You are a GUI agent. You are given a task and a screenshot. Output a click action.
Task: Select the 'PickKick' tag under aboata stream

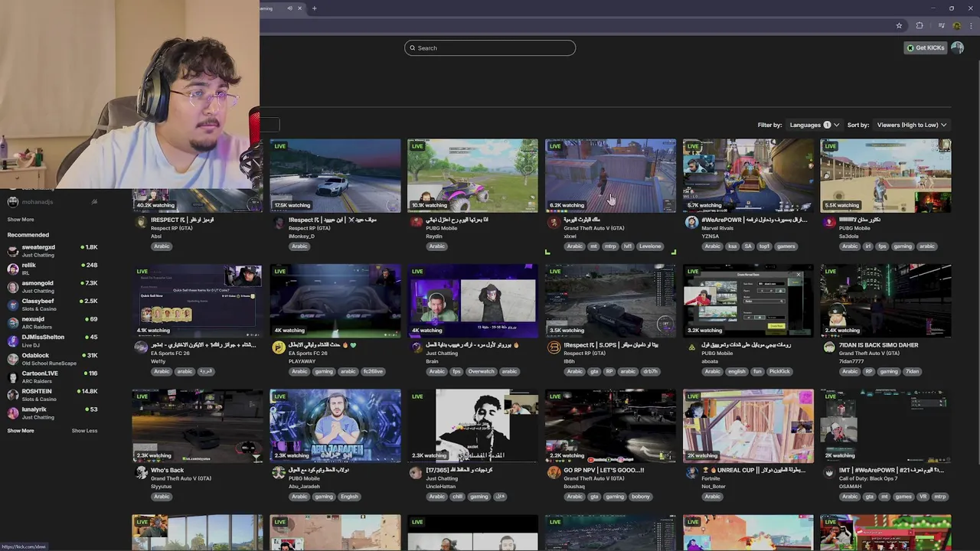[779, 371]
